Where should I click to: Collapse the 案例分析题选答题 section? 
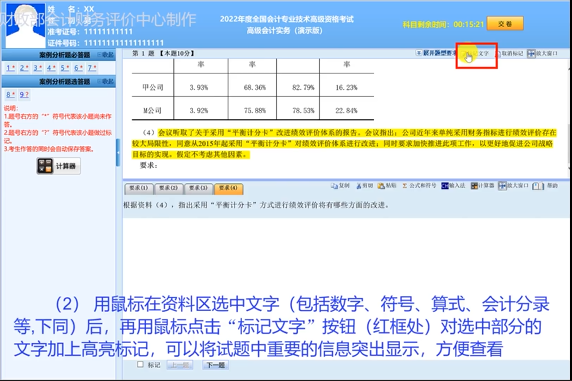106,81
